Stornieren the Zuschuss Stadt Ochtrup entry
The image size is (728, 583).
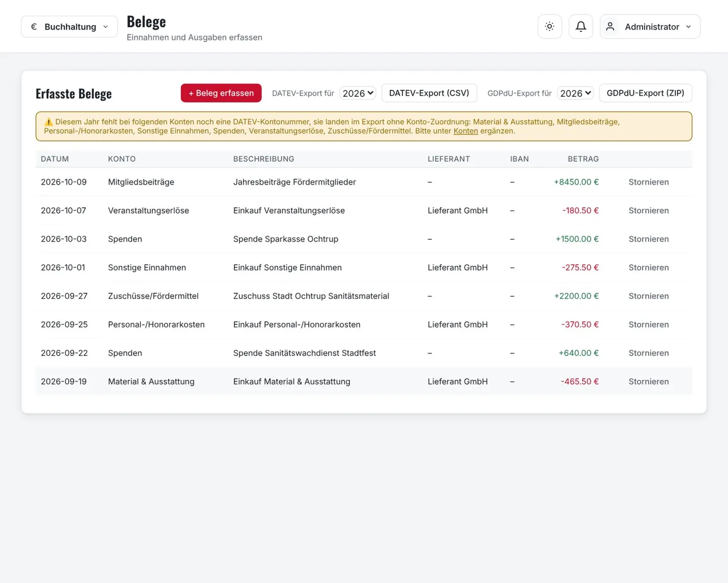pos(648,296)
